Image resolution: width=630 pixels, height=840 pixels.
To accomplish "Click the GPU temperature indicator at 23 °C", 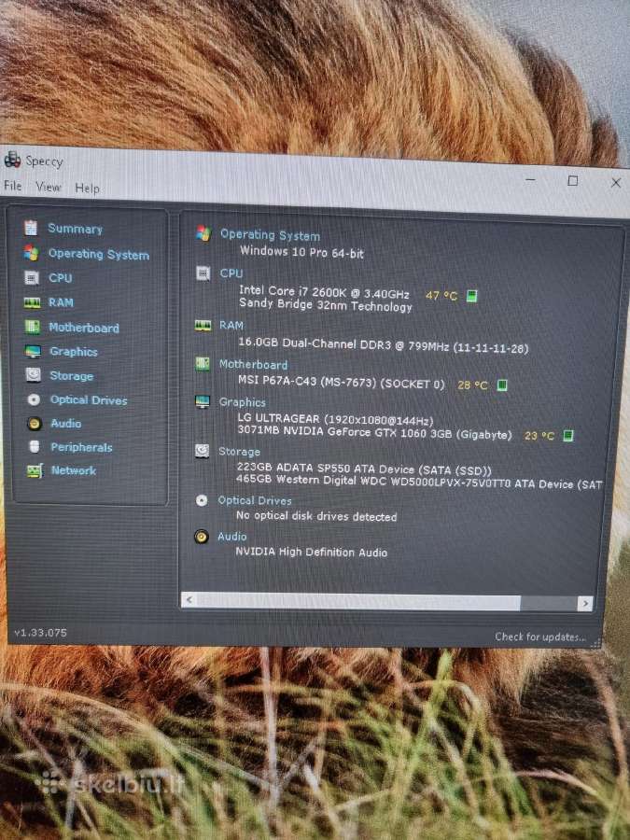I will pos(567,436).
